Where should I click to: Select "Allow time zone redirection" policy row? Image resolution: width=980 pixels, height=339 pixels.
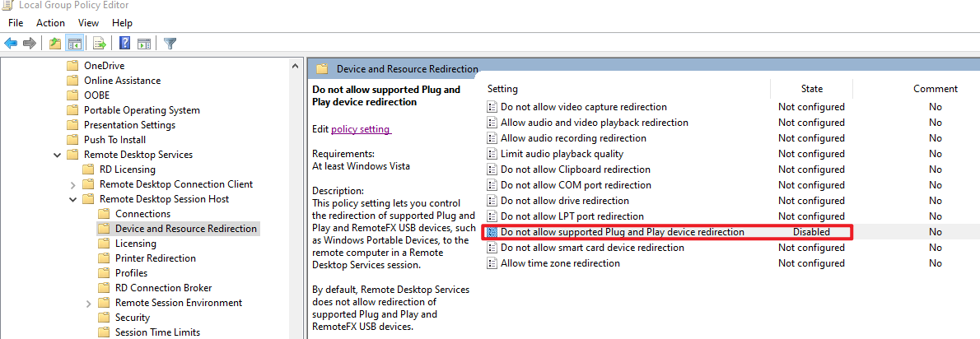[560, 263]
